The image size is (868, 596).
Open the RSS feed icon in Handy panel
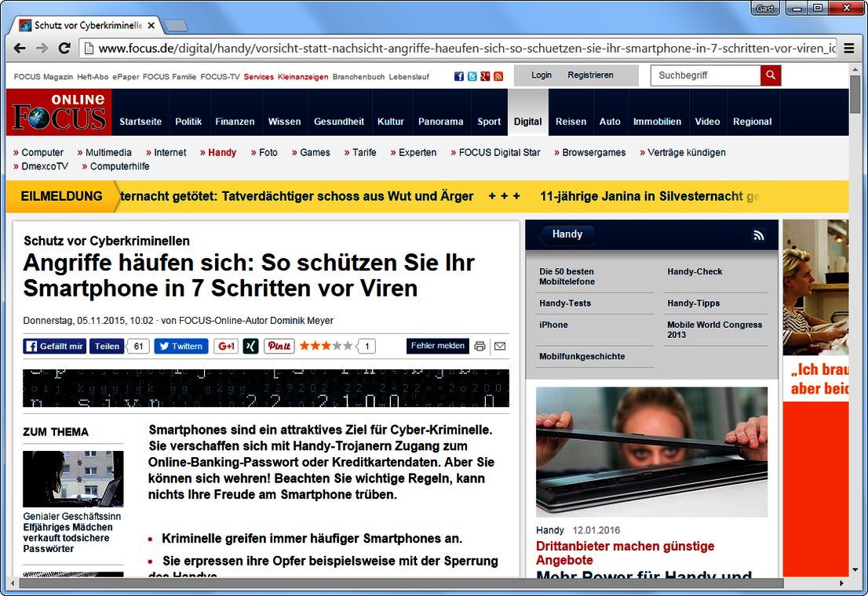758,235
